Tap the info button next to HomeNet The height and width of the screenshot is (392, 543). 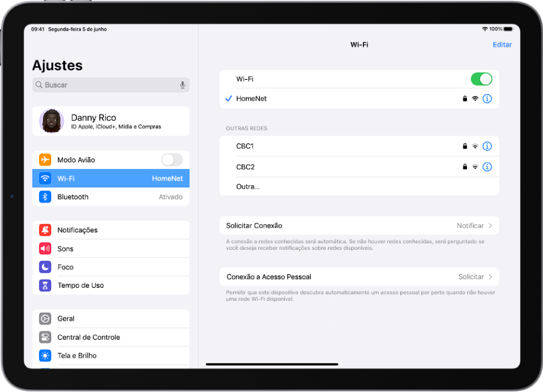(x=488, y=98)
